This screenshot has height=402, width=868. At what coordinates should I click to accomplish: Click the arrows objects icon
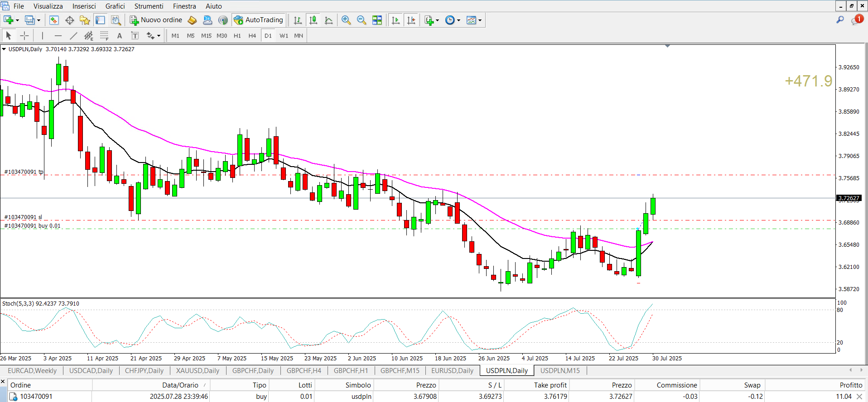click(x=150, y=35)
